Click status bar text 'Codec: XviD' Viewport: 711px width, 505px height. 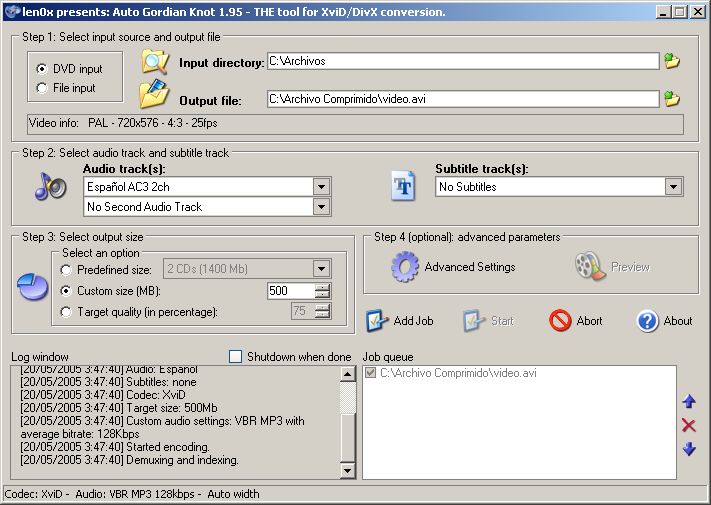click(x=34, y=494)
